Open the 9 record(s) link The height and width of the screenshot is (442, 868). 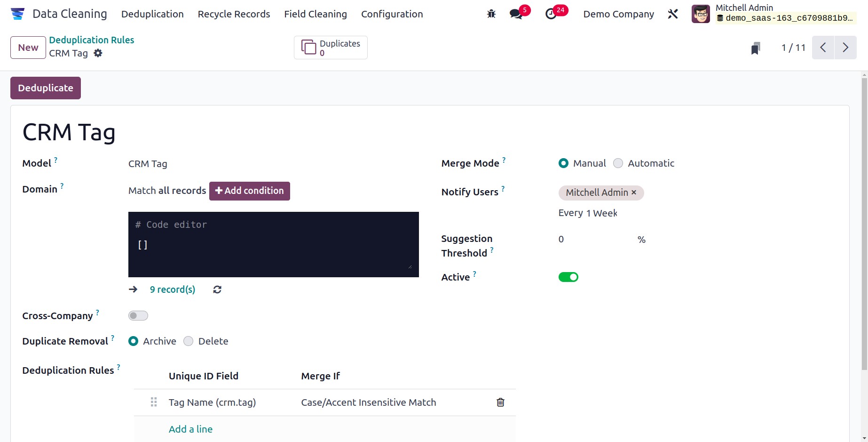[172, 289]
